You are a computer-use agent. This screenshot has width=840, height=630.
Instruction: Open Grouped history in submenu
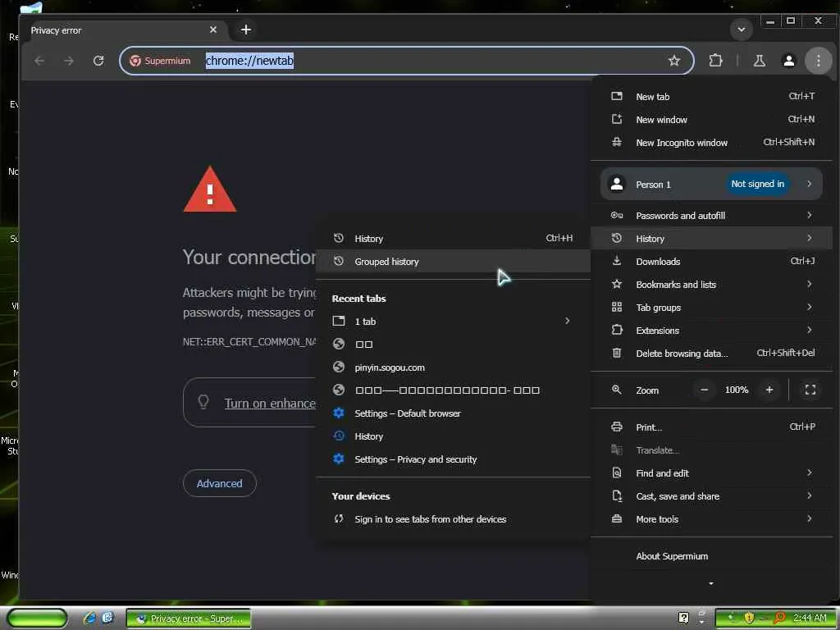[453, 262]
